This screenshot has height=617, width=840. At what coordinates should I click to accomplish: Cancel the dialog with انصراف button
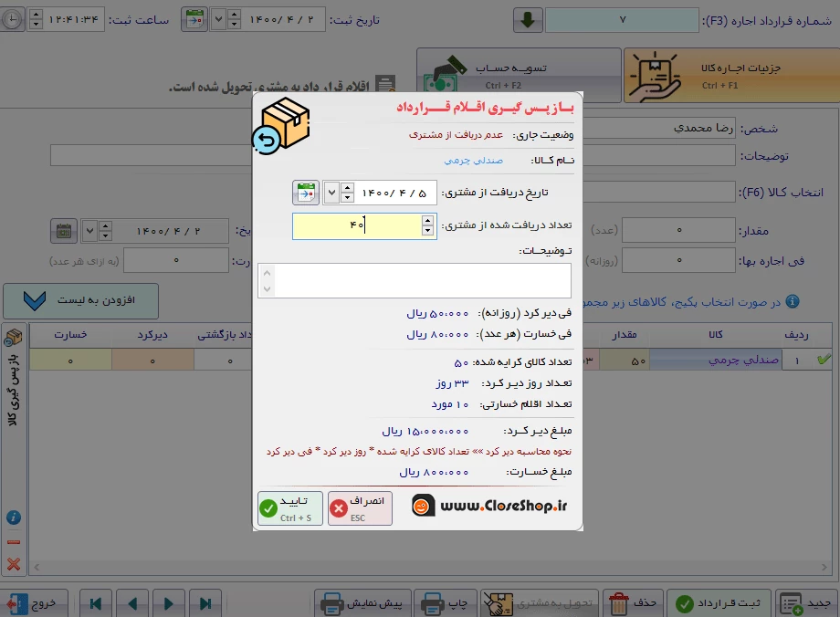click(360, 508)
